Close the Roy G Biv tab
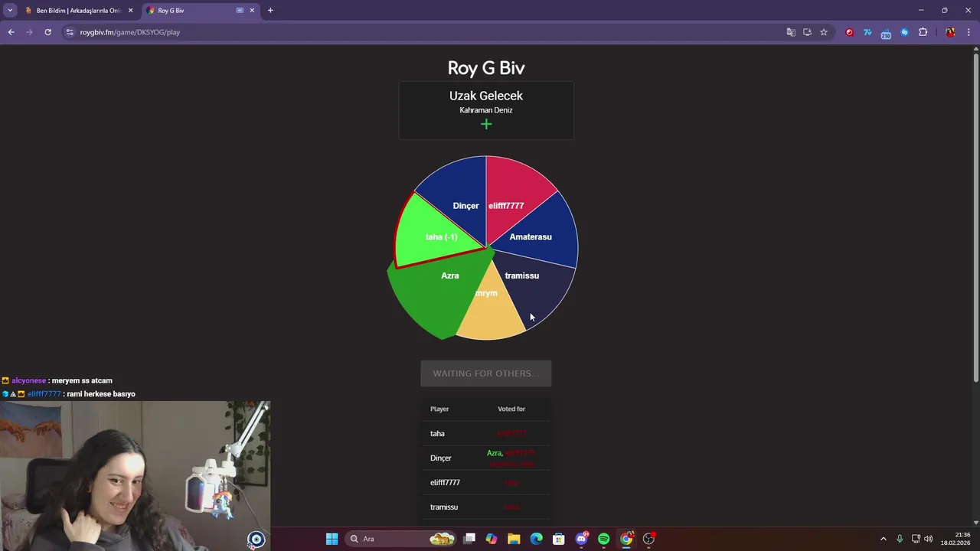Screen dimensions: 980x551 pyautogui.click(x=252, y=11)
